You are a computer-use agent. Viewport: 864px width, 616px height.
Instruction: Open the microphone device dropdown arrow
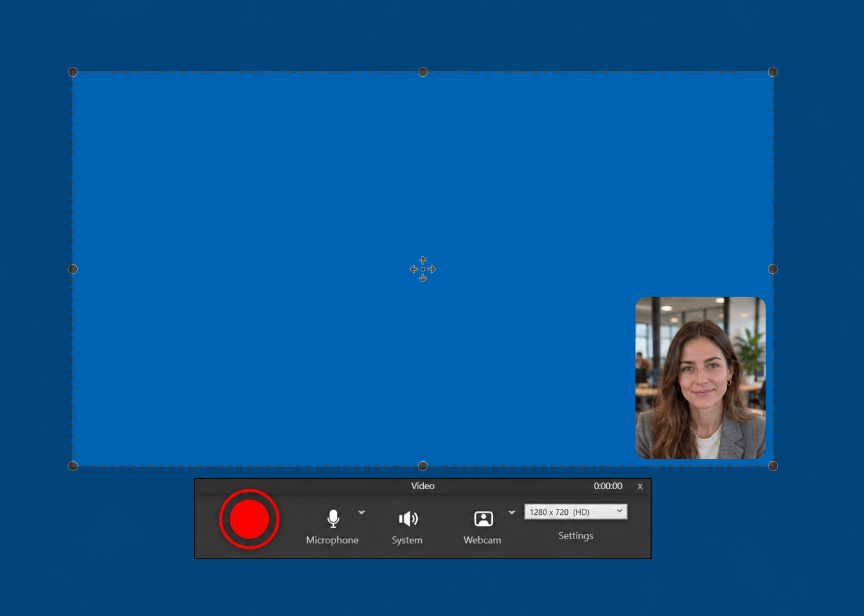[361, 512]
